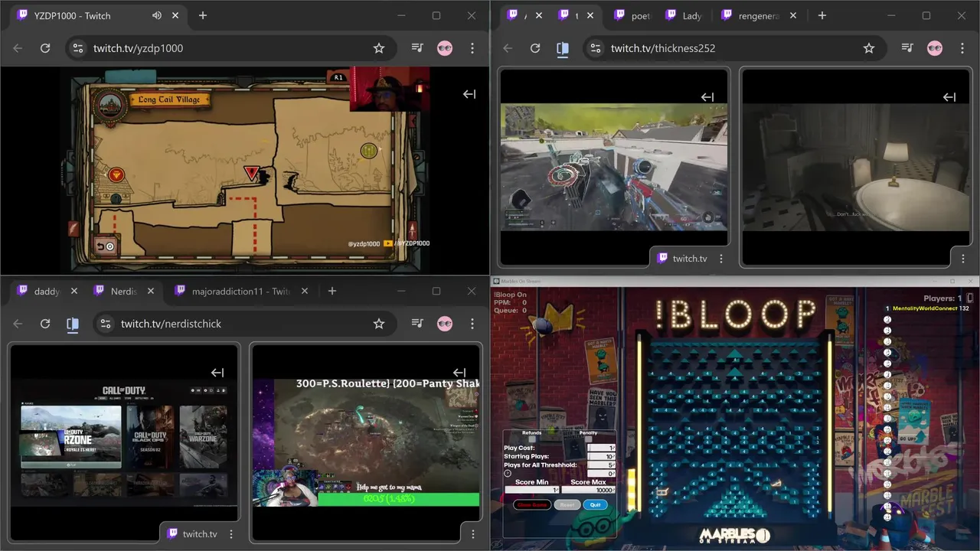Toggle the Refunds checkbox in Marbles settings

(x=532, y=439)
